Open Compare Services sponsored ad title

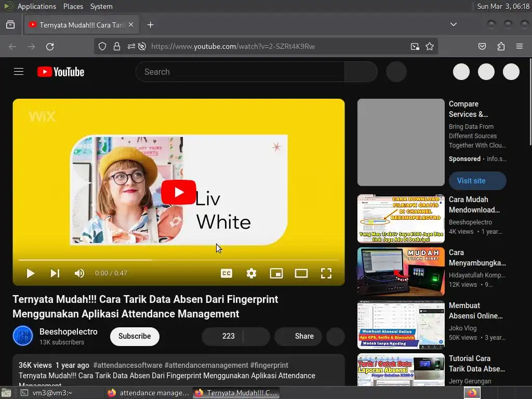[x=469, y=109]
